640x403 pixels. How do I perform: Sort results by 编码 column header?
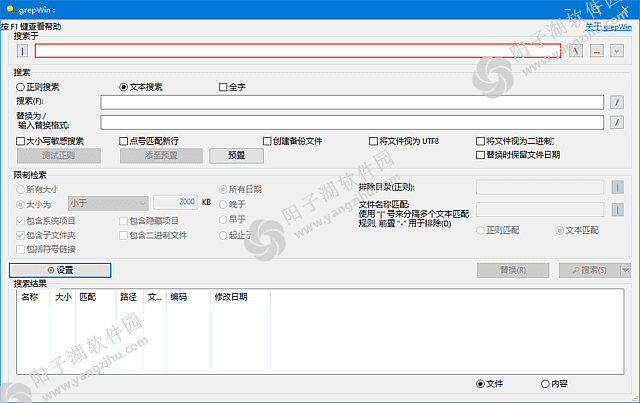click(189, 297)
